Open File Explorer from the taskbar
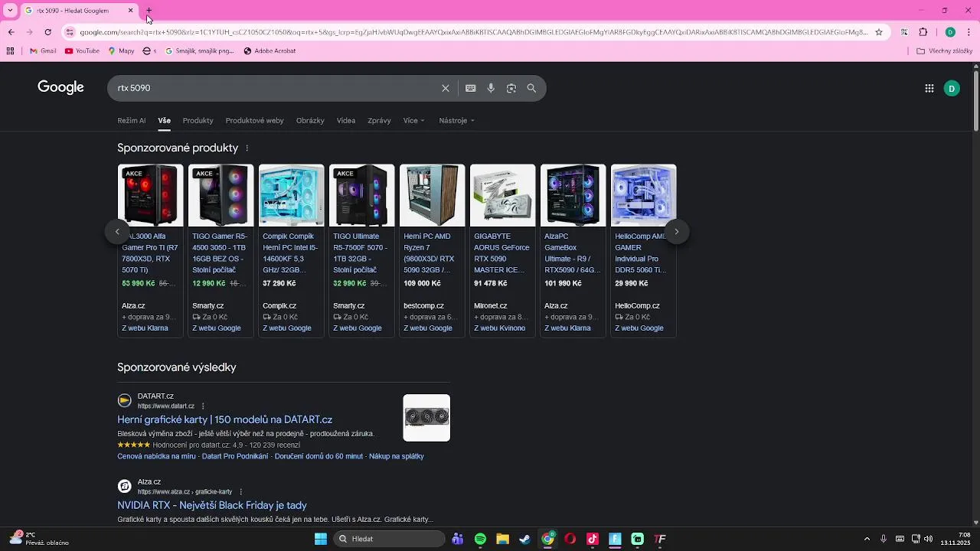This screenshot has width=980, height=551. coord(502,539)
